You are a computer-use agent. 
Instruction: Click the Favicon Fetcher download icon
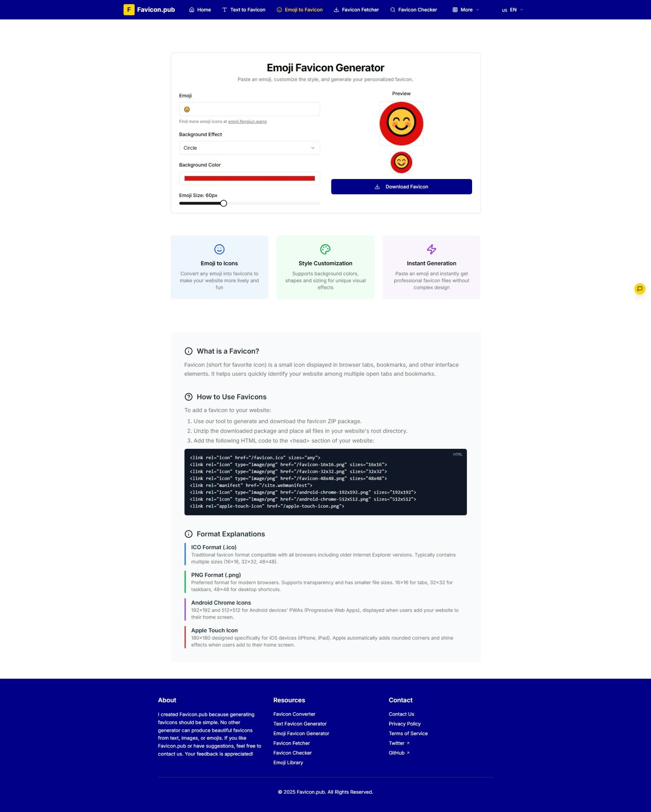click(336, 10)
